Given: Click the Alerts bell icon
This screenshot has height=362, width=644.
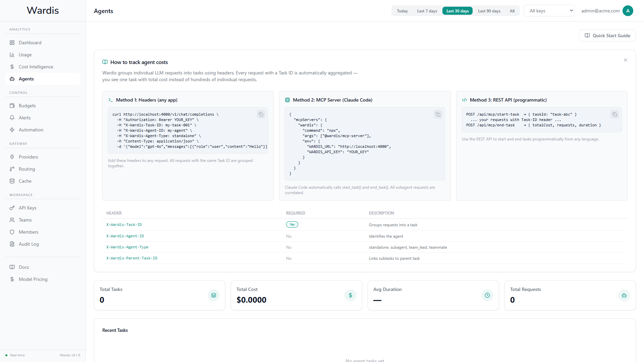Looking at the screenshot, I should (x=12, y=118).
